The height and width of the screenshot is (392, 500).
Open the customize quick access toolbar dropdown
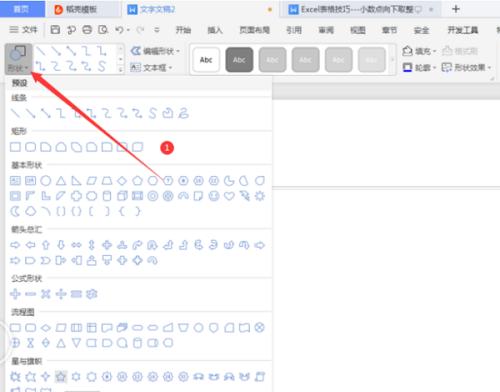coord(157,30)
